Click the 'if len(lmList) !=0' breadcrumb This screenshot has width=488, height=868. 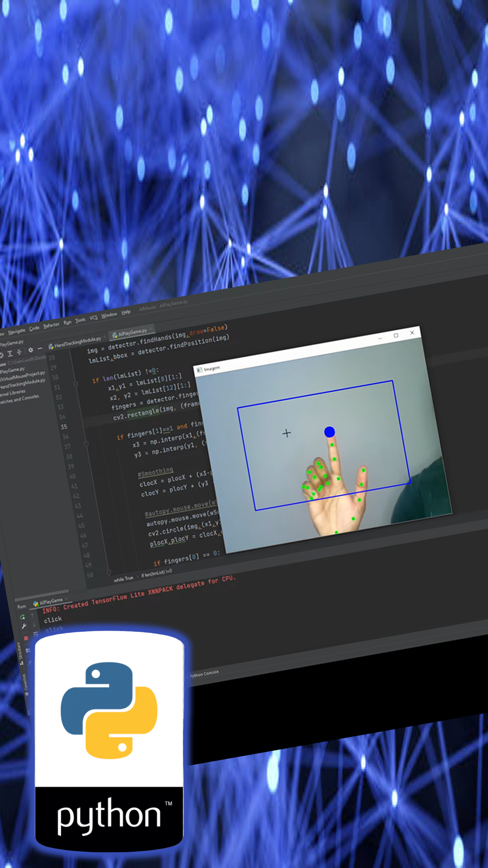pos(156,573)
